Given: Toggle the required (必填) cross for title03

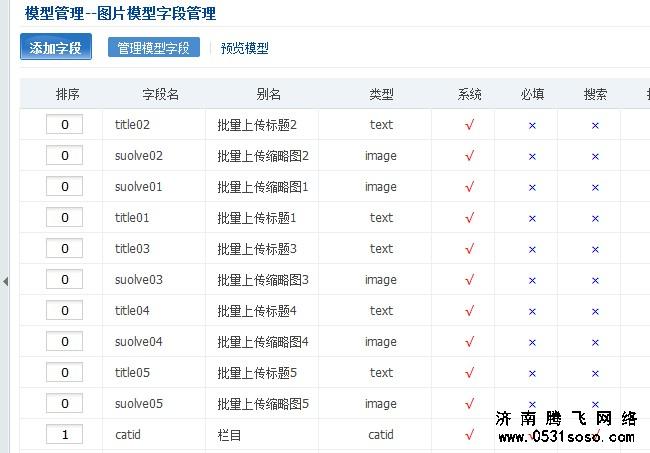Looking at the screenshot, I should click(x=532, y=250).
